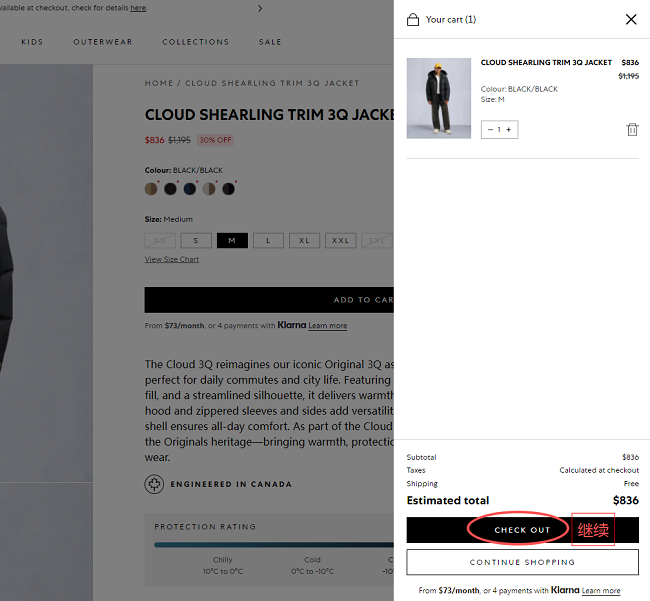Open jacket thumbnail image in cart

(x=439, y=98)
